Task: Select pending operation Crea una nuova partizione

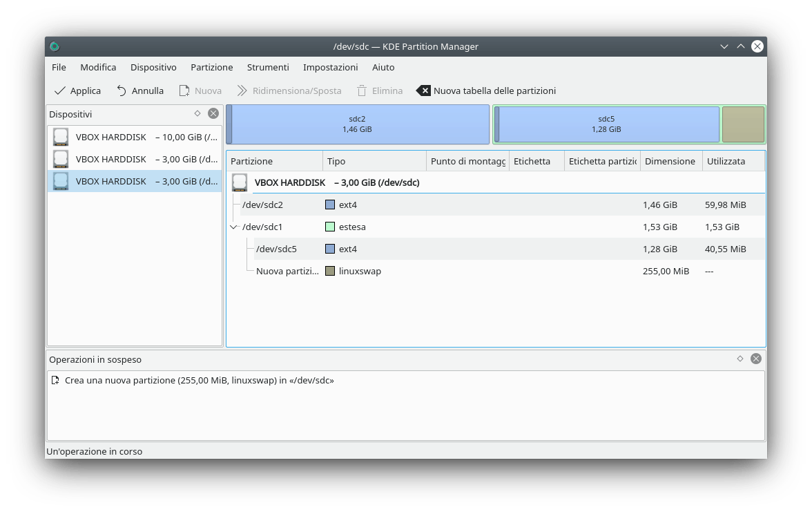Action: click(199, 380)
